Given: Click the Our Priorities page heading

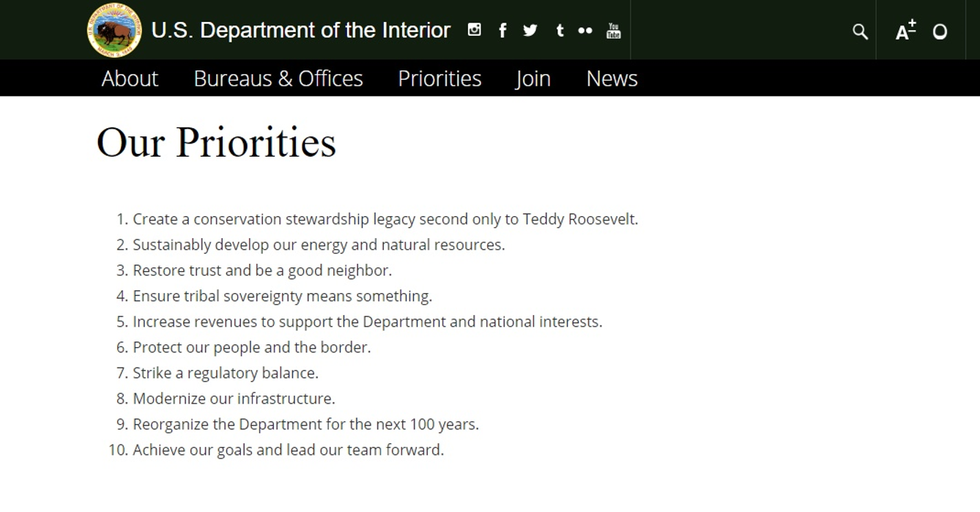Looking at the screenshot, I should (216, 142).
